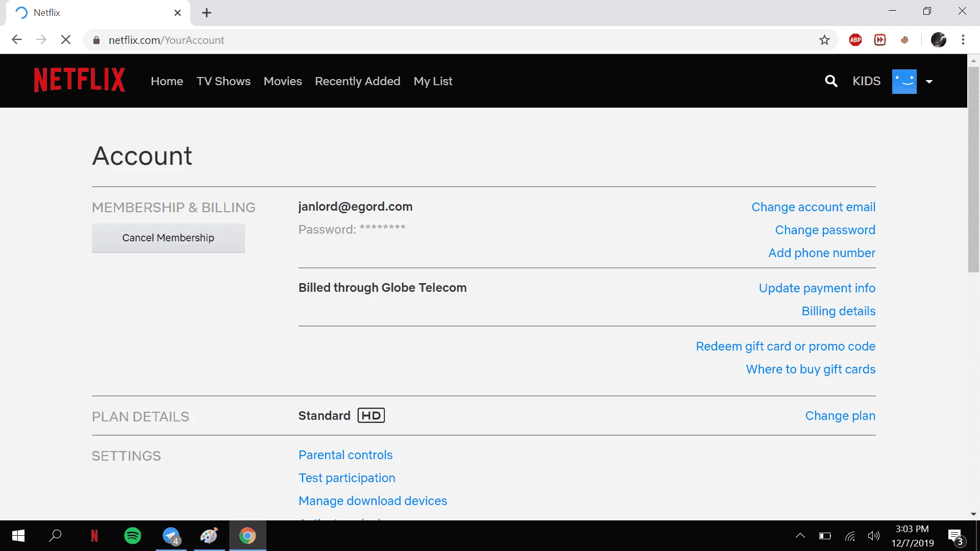
Task: Open Telegram from the taskbar
Action: [171, 536]
